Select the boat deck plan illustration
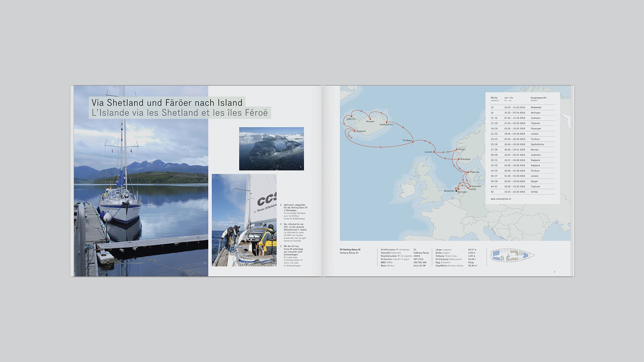644x362 pixels. (512, 255)
